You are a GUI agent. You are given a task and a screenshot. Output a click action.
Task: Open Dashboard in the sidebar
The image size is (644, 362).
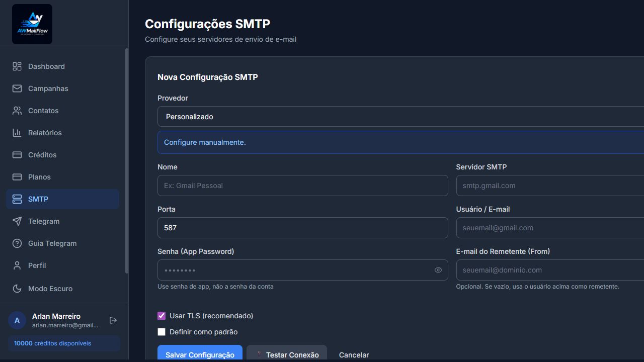[x=62, y=66]
